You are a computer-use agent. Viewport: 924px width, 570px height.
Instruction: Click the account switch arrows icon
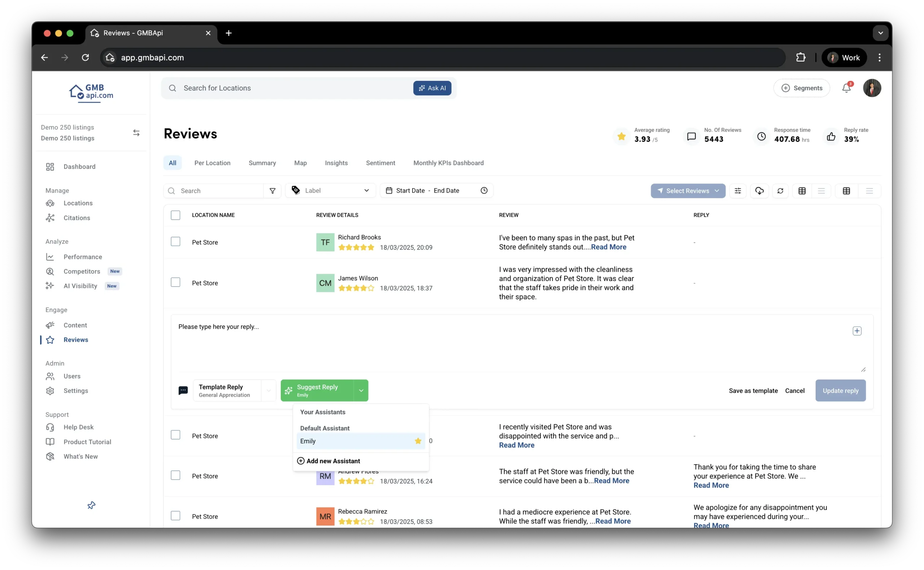click(136, 133)
